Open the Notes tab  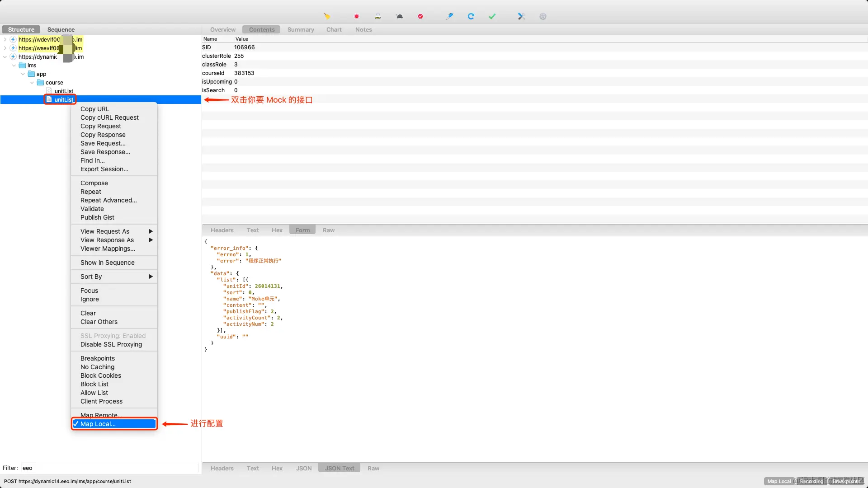(x=363, y=30)
